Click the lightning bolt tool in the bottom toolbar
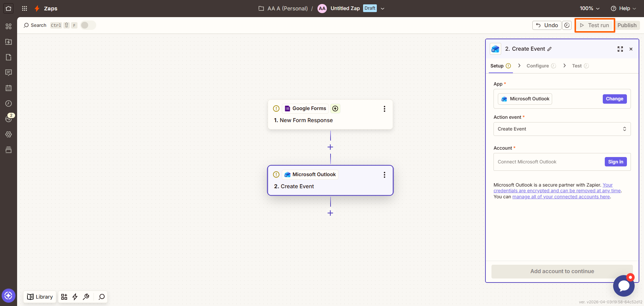This screenshot has width=644, height=306. point(75,297)
